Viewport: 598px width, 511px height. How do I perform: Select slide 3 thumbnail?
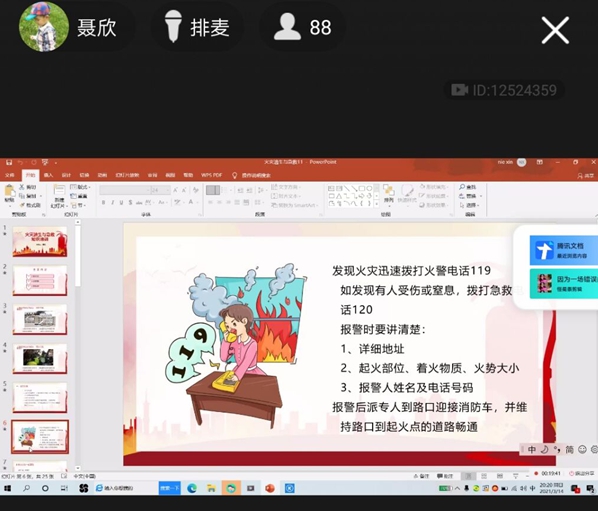pos(40,320)
